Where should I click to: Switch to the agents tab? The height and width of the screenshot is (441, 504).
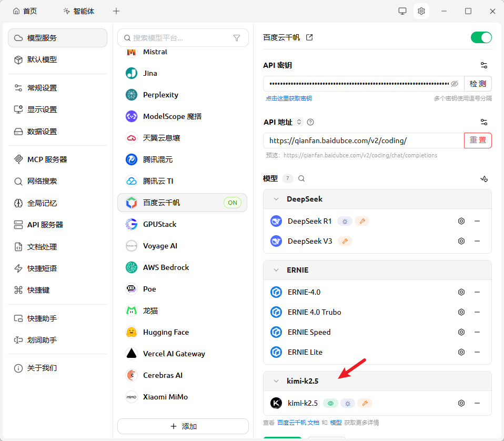79,11
